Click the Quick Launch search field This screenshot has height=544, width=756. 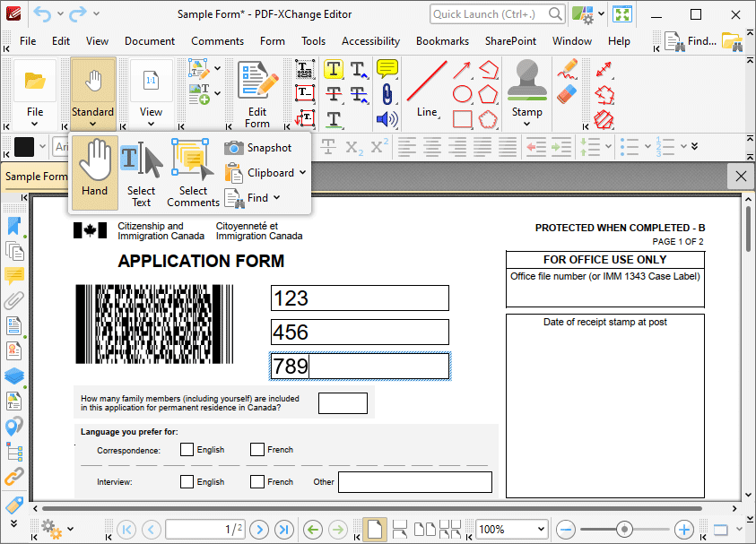point(497,14)
